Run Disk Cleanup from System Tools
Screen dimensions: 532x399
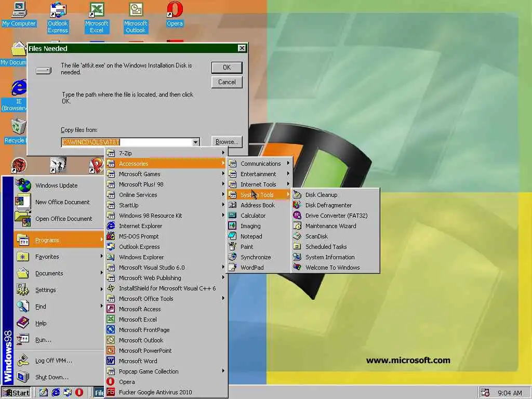[x=335, y=195]
